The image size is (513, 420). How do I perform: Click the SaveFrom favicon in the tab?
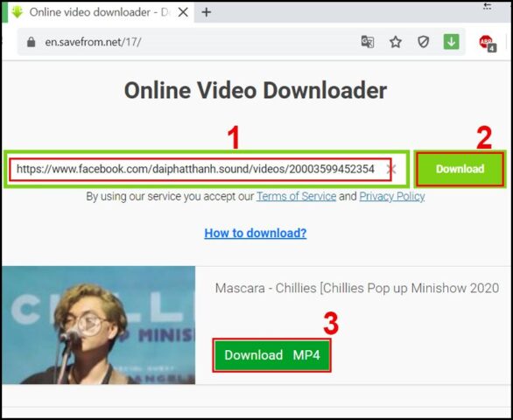tap(18, 12)
